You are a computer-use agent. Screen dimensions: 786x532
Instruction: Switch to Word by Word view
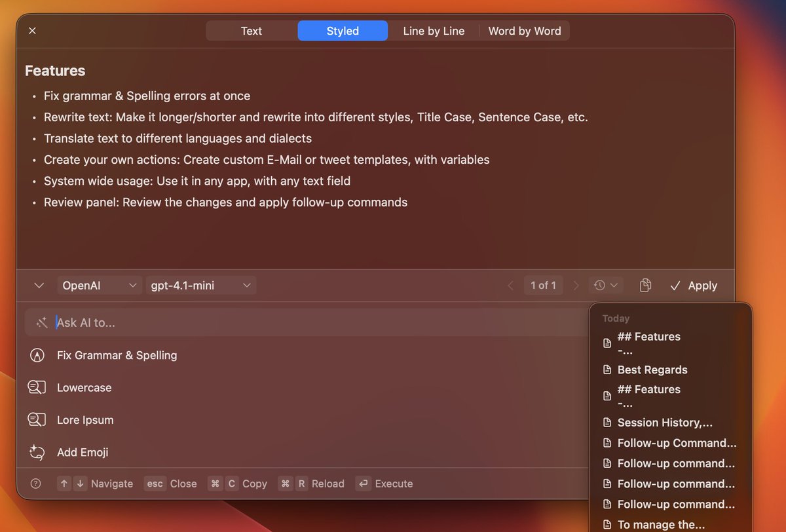525,31
